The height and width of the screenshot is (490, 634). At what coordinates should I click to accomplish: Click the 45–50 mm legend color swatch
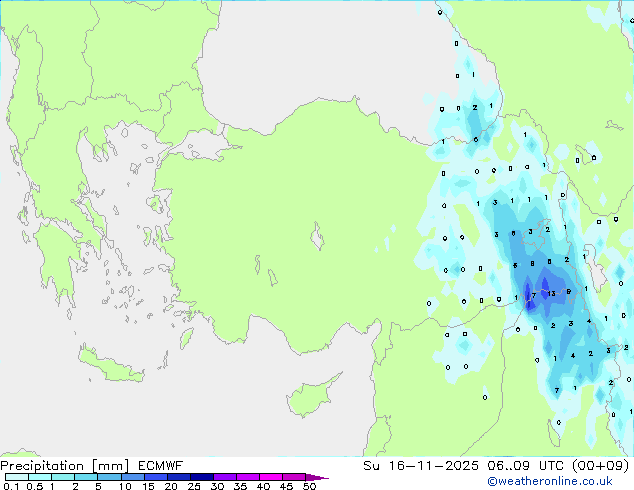[x=294, y=477]
